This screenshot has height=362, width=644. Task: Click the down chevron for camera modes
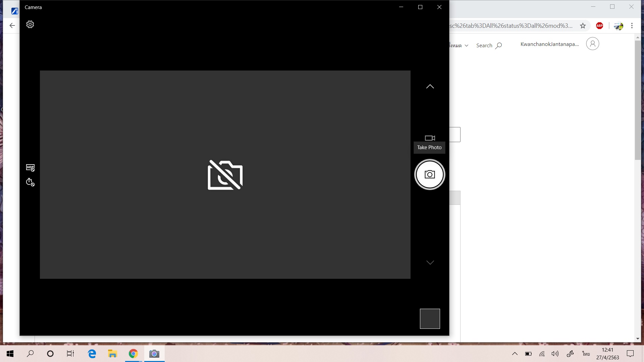pos(430,262)
